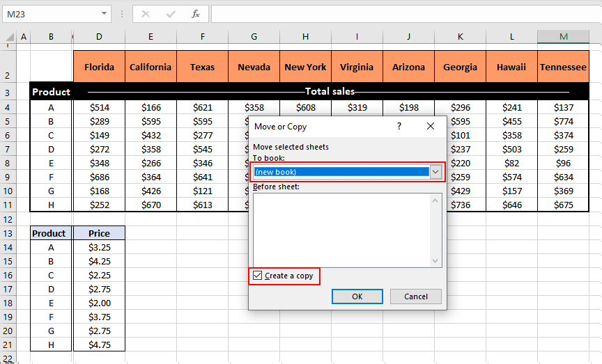The image size is (602, 364).
Task: Click the Before sheet scroll up arrow
Action: click(435, 200)
